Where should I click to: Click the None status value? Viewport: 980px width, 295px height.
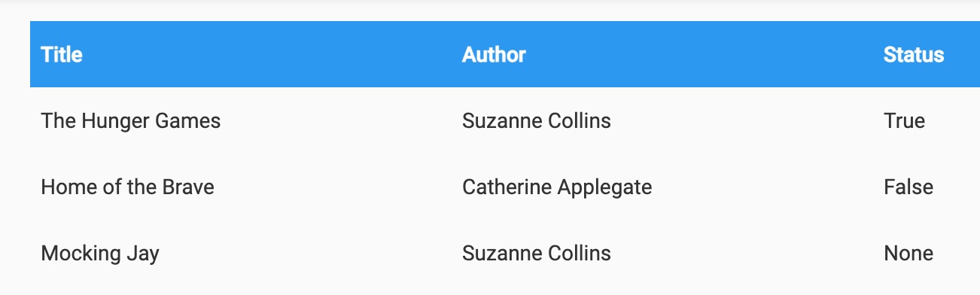pyautogui.click(x=908, y=253)
